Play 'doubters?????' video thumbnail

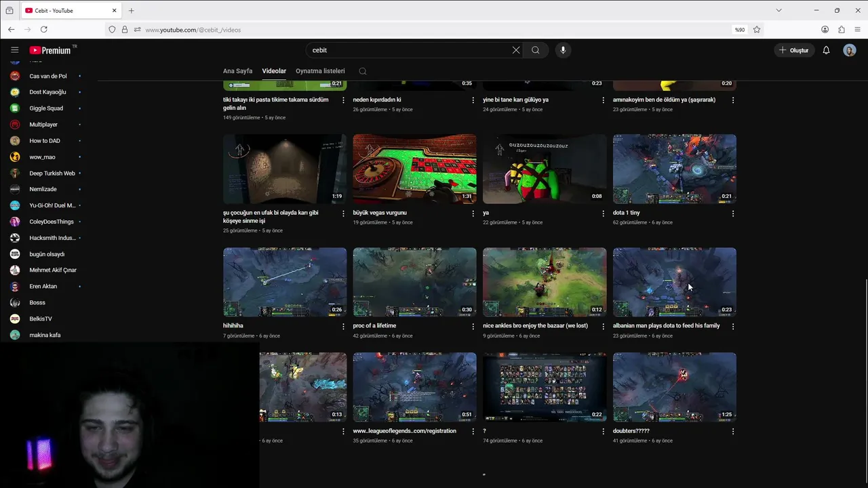pyautogui.click(x=675, y=387)
